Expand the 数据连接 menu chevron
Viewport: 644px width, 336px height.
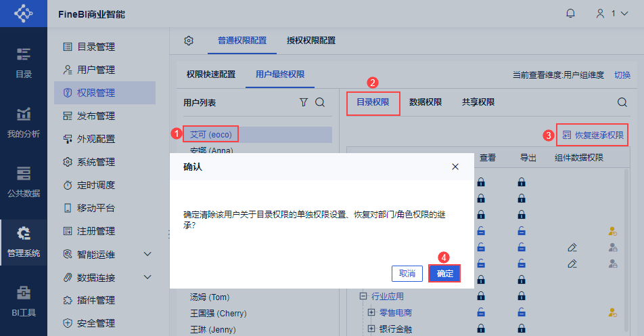pyautogui.click(x=147, y=277)
